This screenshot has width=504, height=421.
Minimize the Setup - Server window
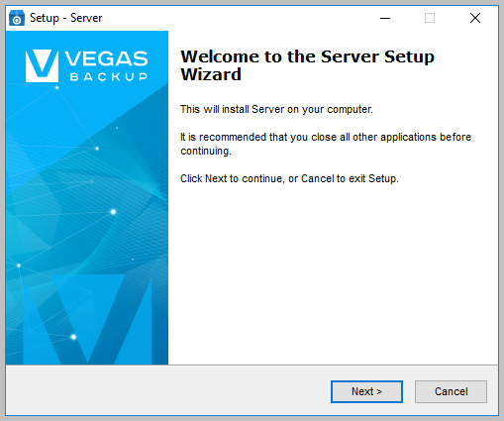pos(385,18)
